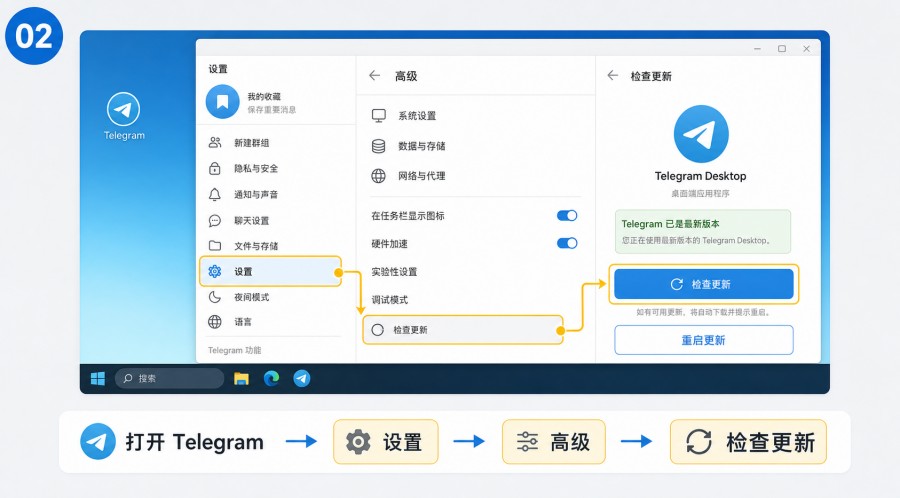Click the taskbar 搜索 search box
Viewport: 900px width, 498px height.
pos(169,379)
